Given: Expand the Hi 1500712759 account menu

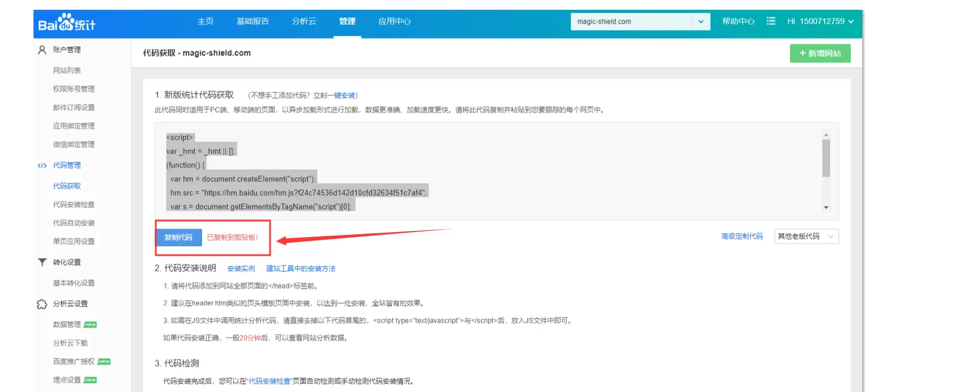Looking at the screenshot, I should tap(820, 21).
